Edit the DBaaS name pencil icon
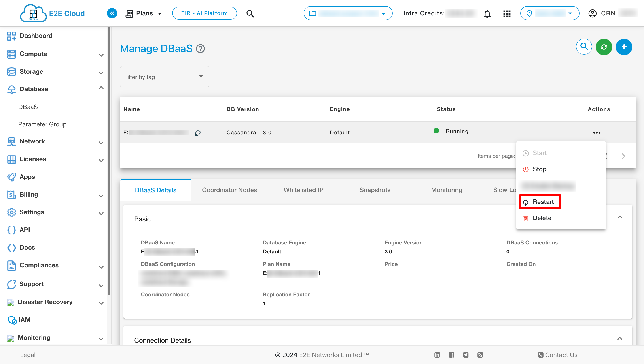This screenshot has height=364, width=644. [x=198, y=133]
